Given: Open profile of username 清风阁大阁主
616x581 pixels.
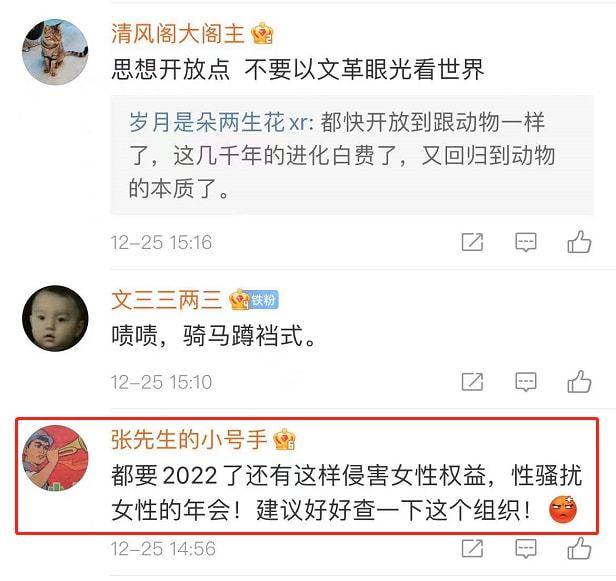Looking at the screenshot, I should (x=178, y=33).
